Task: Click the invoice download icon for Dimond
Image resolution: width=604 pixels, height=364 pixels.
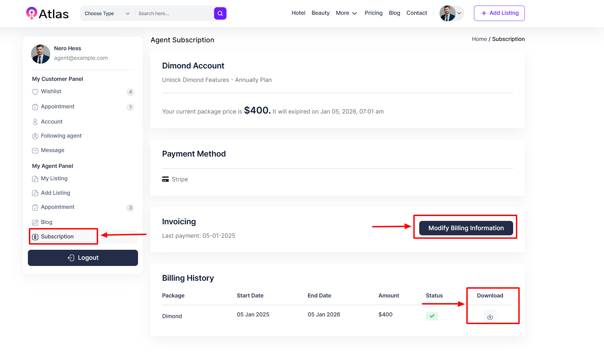Action: pos(490,317)
